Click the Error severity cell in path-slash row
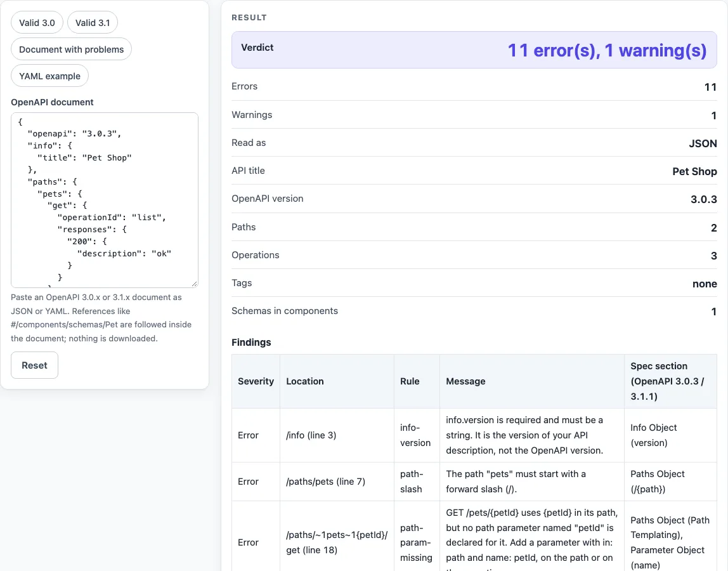The height and width of the screenshot is (571, 728). 256,482
